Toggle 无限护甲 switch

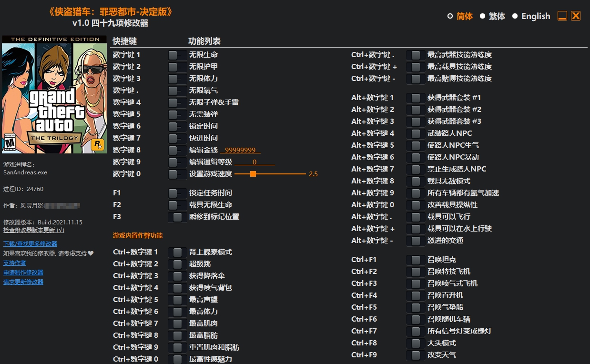177,67
